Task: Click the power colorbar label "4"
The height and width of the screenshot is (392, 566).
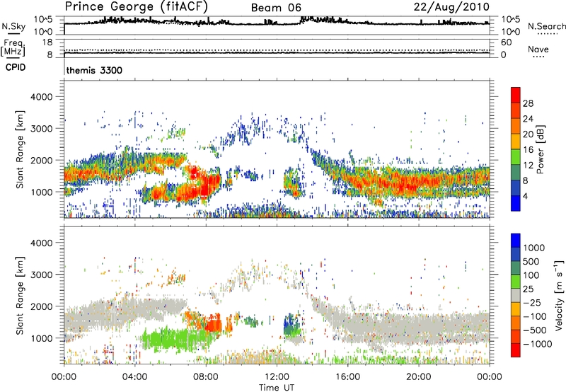Action: (525, 196)
